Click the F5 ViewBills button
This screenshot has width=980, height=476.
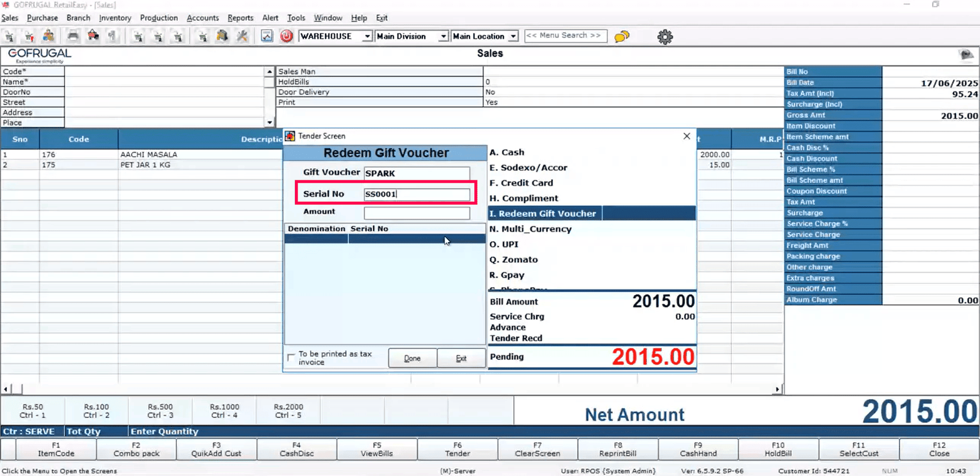click(x=377, y=449)
